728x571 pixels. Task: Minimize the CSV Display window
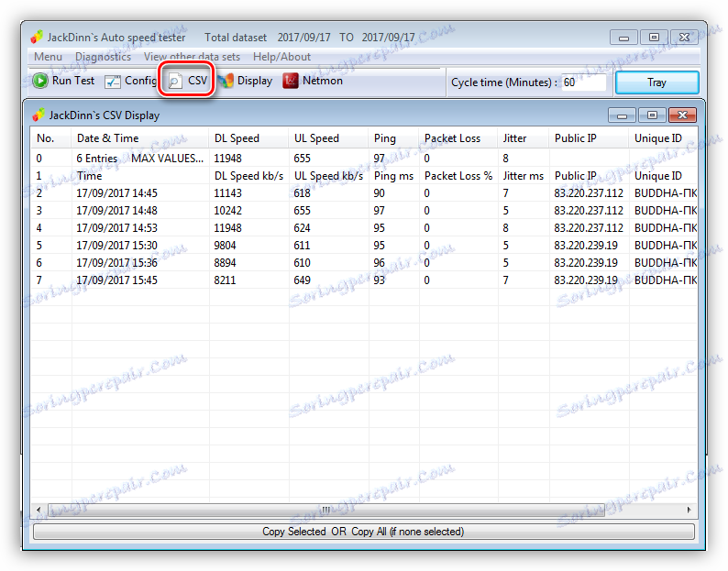(x=623, y=115)
